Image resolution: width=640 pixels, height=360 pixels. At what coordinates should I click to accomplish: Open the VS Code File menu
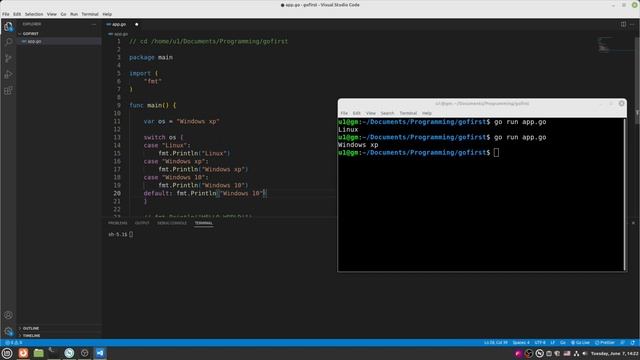click(x=6, y=14)
